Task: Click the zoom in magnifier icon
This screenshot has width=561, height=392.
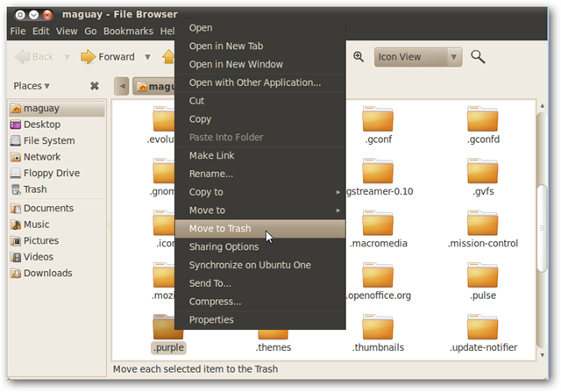Action: pos(359,57)
